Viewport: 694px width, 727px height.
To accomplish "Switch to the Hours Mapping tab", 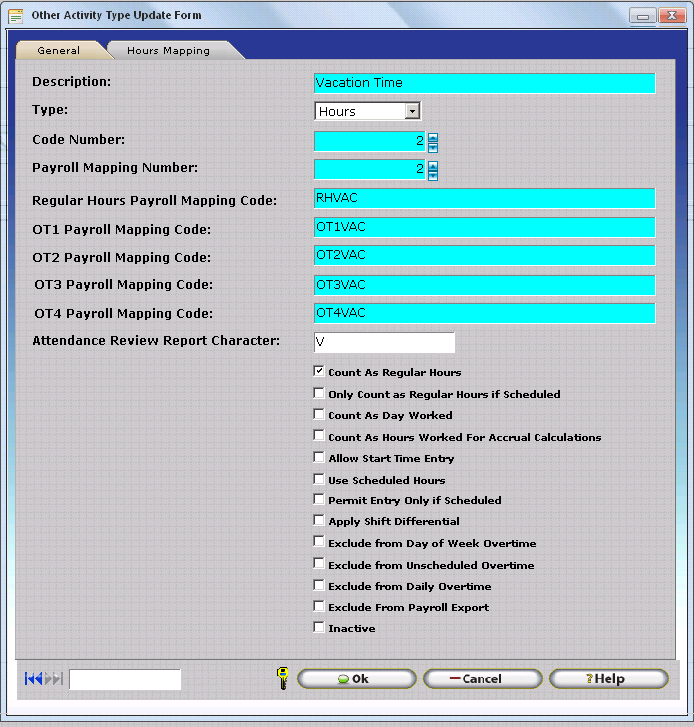I will tap(168, 50).
